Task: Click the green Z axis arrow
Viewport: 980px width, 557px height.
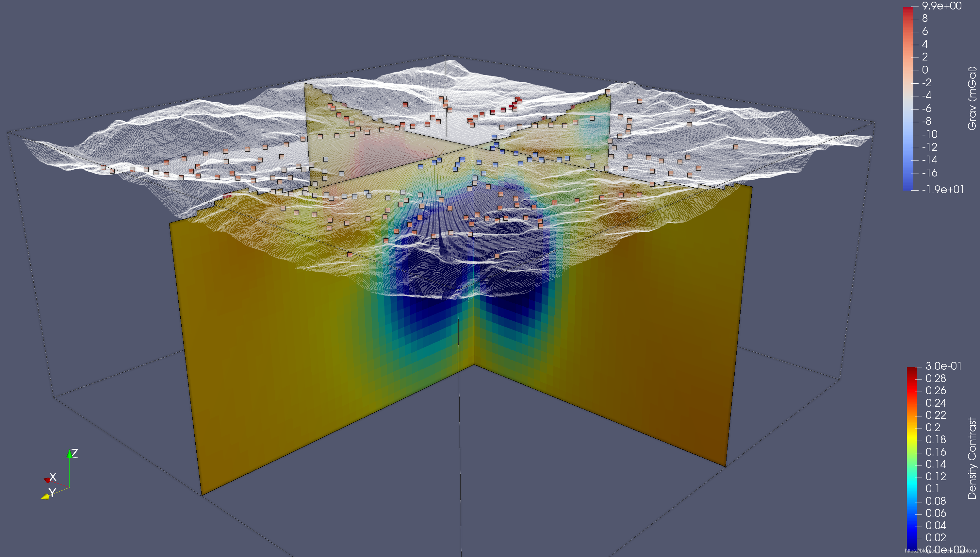Action: coord(69,454)
